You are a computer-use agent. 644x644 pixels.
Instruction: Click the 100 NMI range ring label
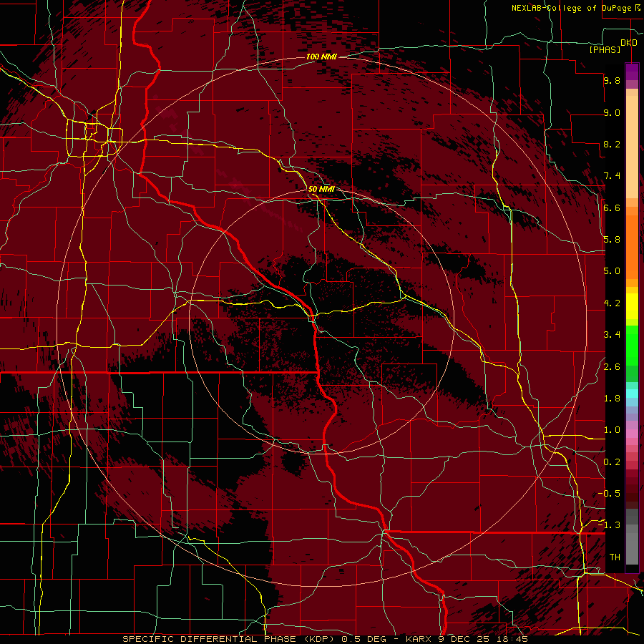(x=321, y=57)
